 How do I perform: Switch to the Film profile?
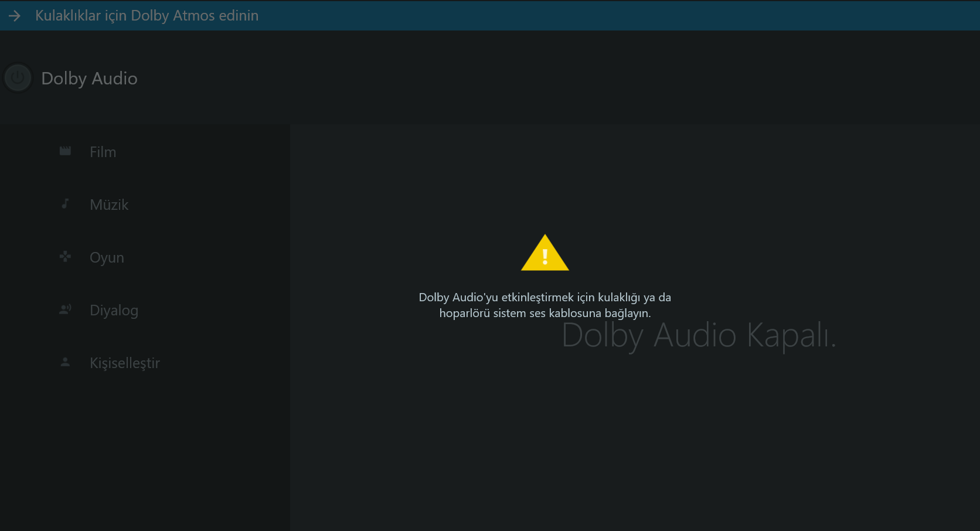point(103,152)
